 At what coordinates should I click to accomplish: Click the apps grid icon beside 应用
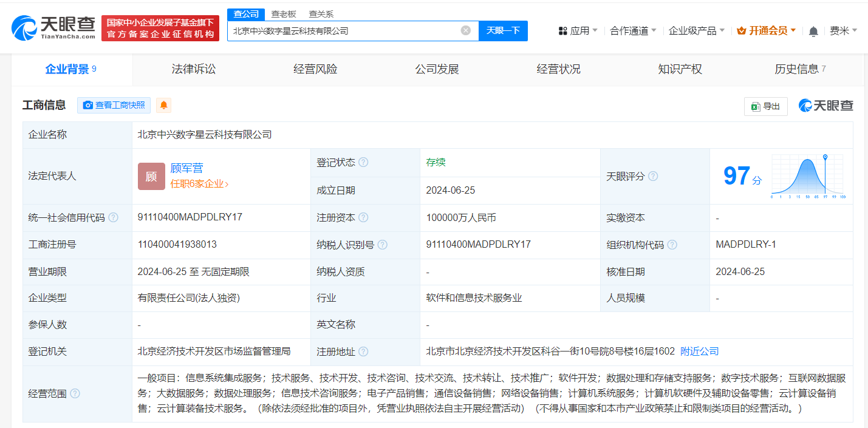pos(561,30)
